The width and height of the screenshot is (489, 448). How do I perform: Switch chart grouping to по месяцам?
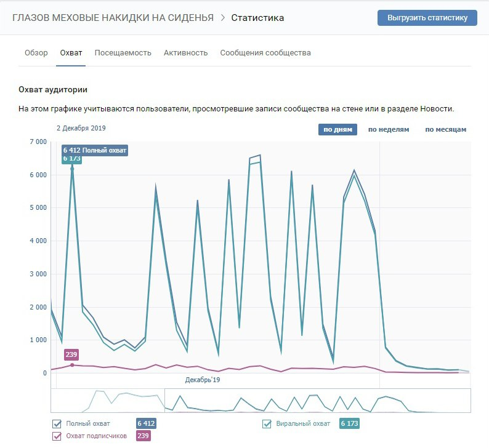pyautogui.click(x=445, y=129)
